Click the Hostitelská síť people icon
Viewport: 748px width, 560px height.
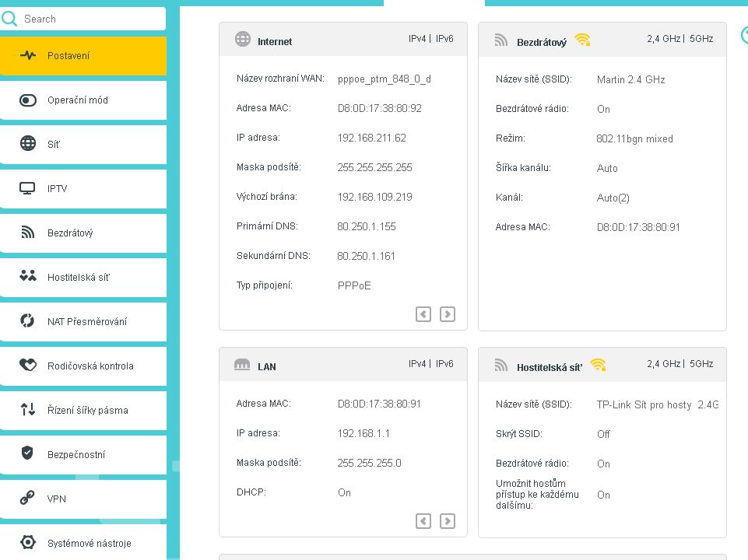coord(28,276)
